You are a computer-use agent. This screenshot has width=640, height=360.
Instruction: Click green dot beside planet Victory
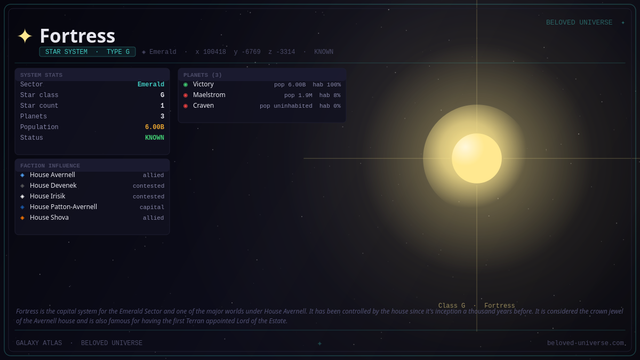pyautogui.click(x=185, y=84)
